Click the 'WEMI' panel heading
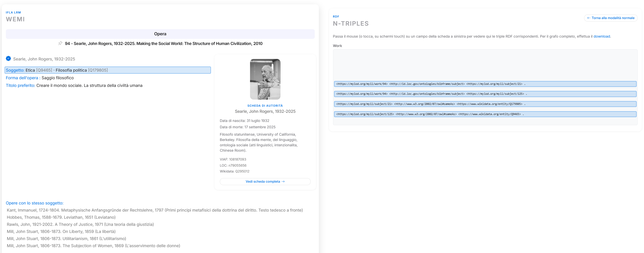The image size is (644, 253). [15, 19]
